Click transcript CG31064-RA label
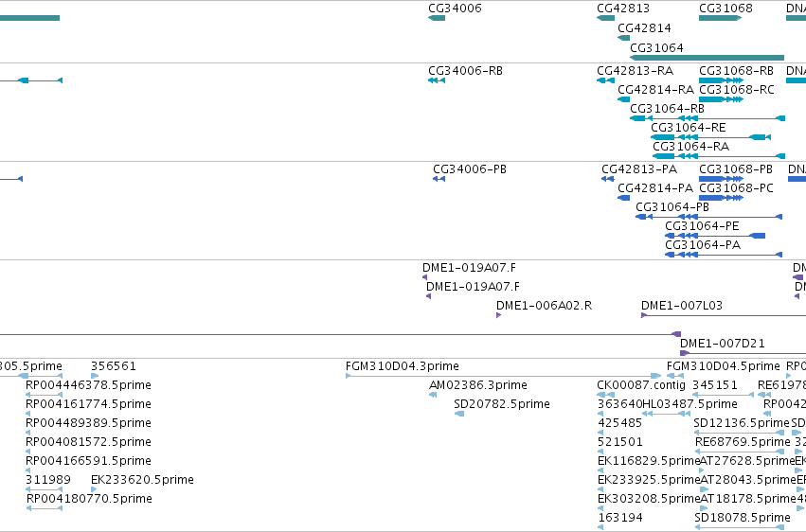This screenshot has width=806, height=532. (x=690, y=147)
